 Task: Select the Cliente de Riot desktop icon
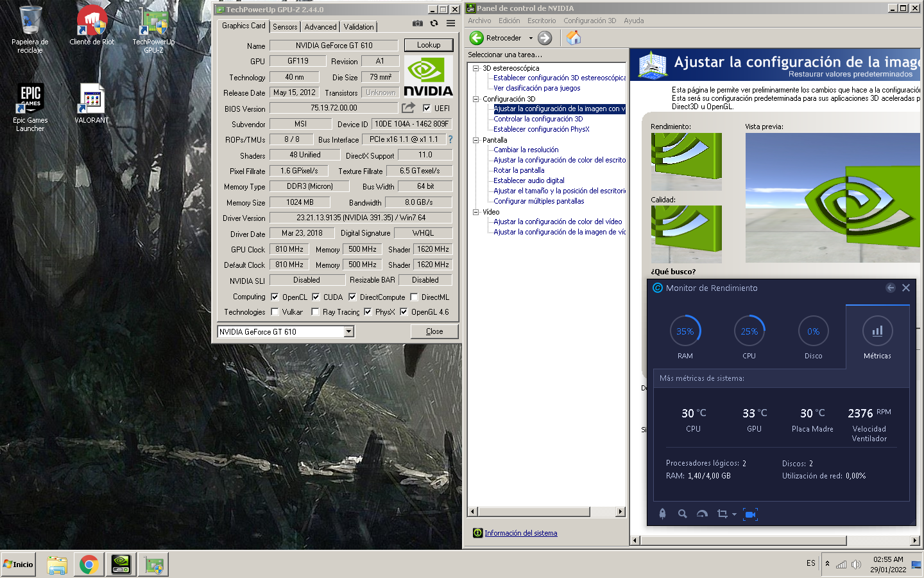click(92, 25)
